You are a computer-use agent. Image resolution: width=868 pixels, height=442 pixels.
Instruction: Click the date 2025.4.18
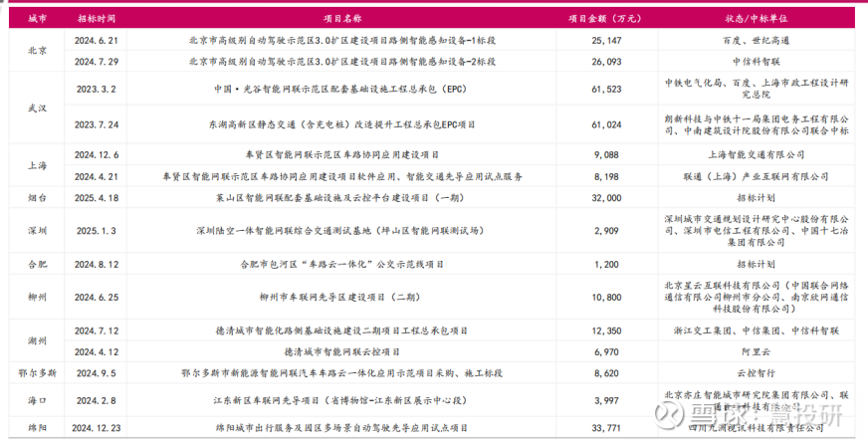(x=97, y=197)
